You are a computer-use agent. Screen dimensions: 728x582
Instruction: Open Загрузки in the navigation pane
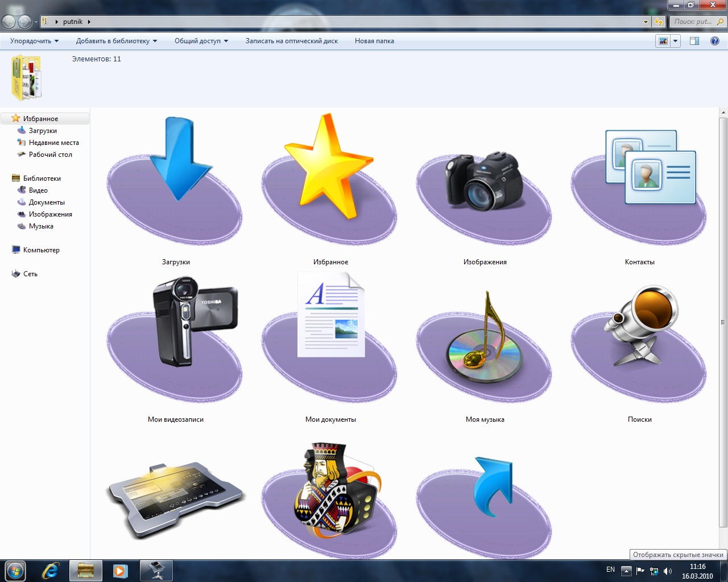(x=43, y=131)
